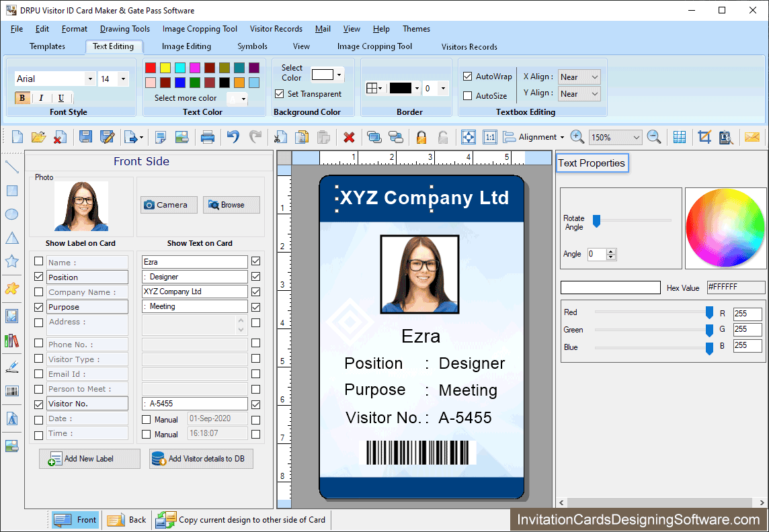Open the grid view icon on toolbar
The width and height of the screenshot is (769, 532).
click(680, 137)
